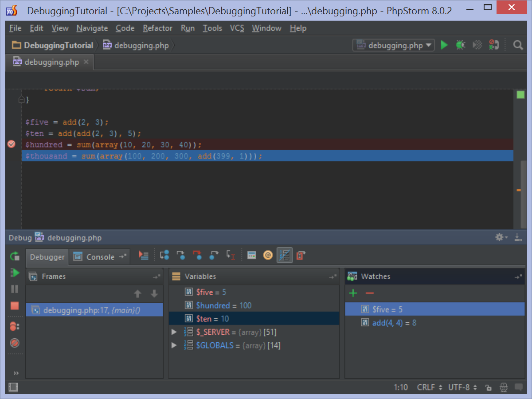Select the debugging.php:17 {main}() frame
Viewport: 532px width, 399px height.
coord(94,310)
